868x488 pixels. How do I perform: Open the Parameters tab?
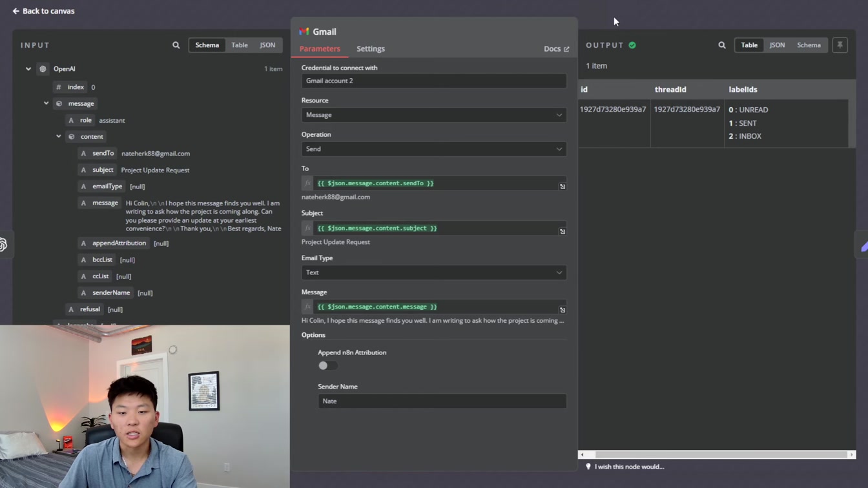[320, 49]
